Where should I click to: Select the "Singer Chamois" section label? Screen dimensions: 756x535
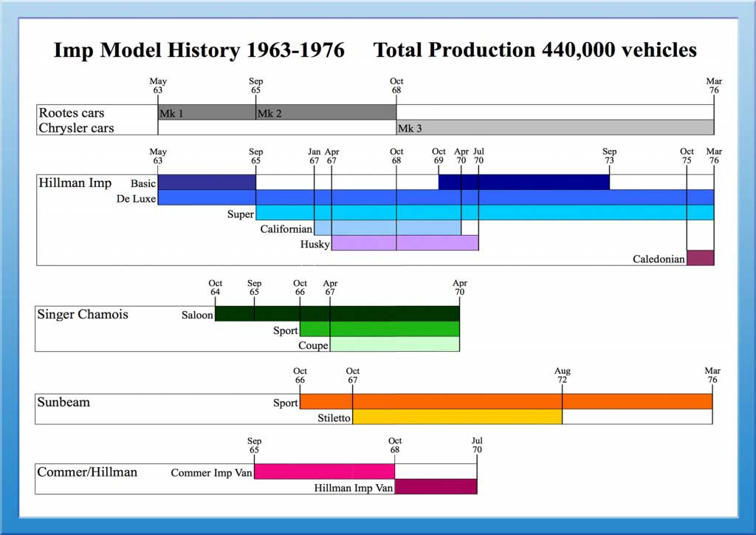pos(83,314)
